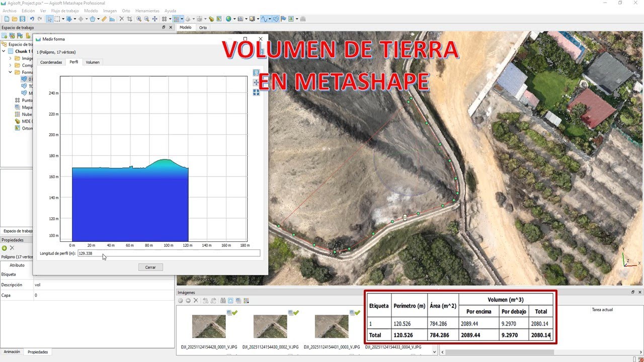Show the DEM view from the toolbar
This screenshot has width=644, height=362.
211,19
